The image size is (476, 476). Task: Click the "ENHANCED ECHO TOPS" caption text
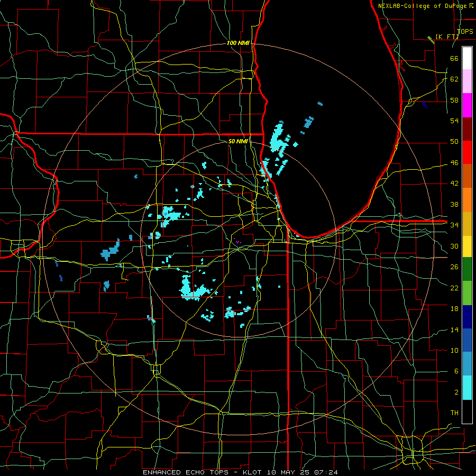click(186, 472)
